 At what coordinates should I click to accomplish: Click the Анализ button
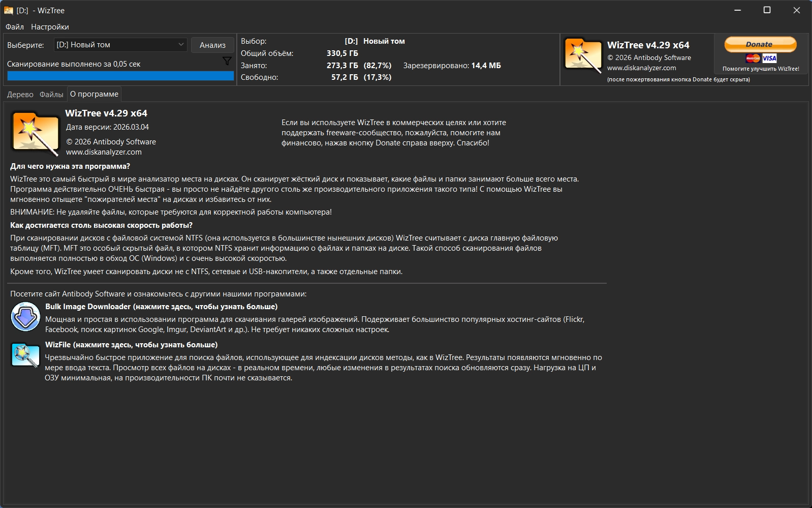[212, 45]
